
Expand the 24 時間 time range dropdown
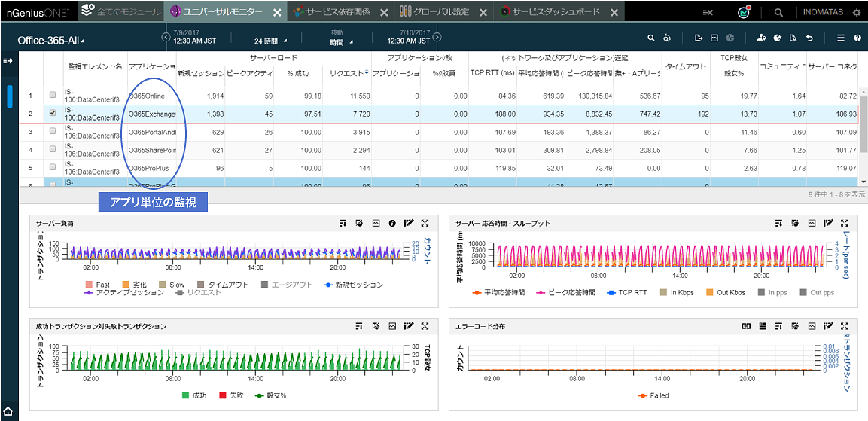[270, 41]
